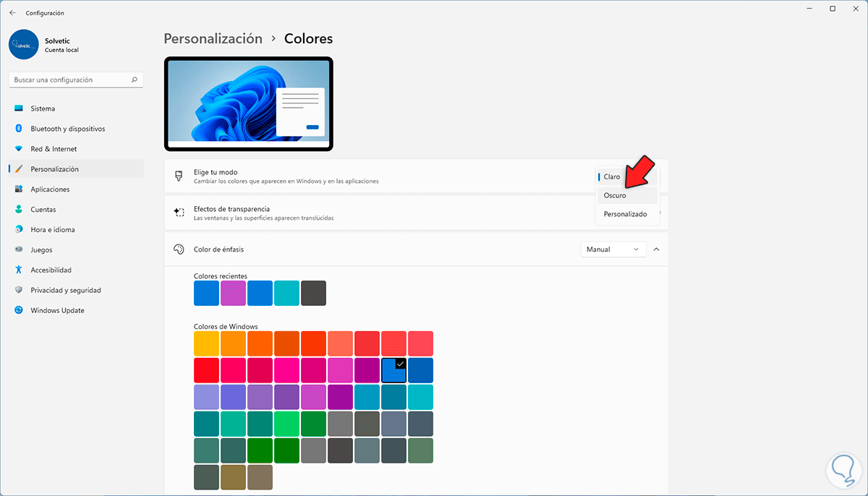Open Privacidad y seguridad settings
This screenshot has width=868, height=496.
point(76,291)
